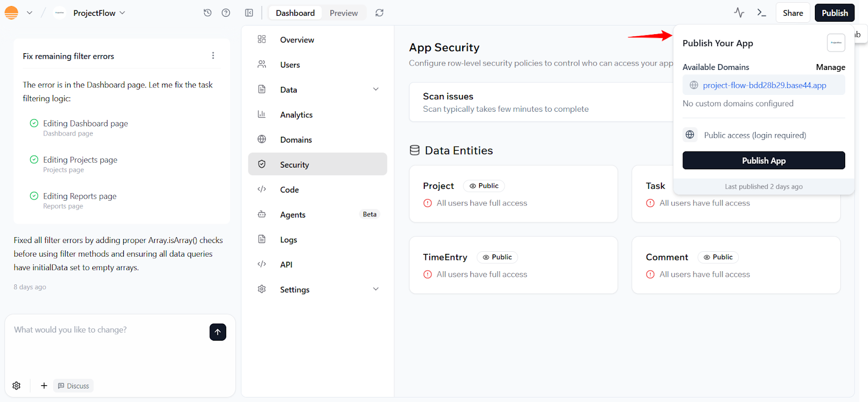The height and width of the screenshot is (402, 868).
Task: Open Agents in the sidebar
Action: (317, 214)
